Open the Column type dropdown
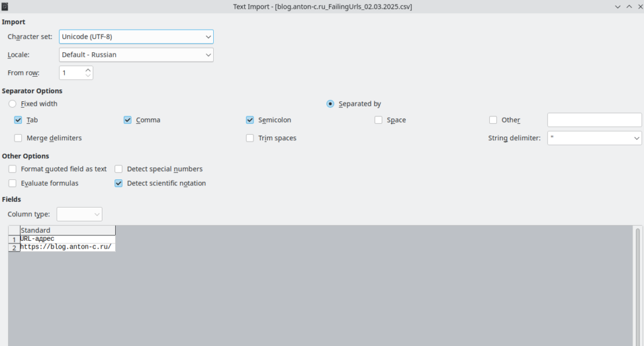Image resolution: width=644 pixels, height=346 pixels. pos(79,214)
